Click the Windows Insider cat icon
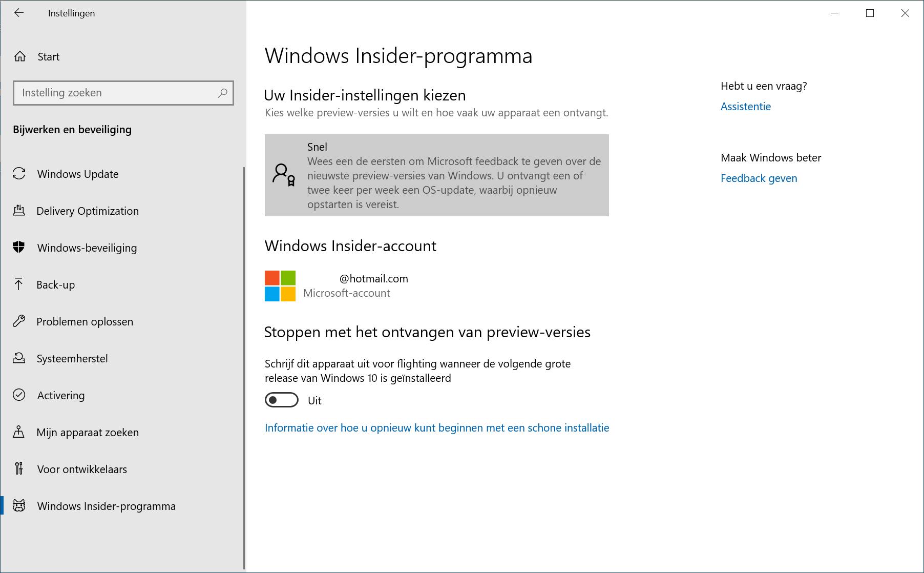Image resolution: width=924 pixels, height=573 pixels. pos(19,506)
